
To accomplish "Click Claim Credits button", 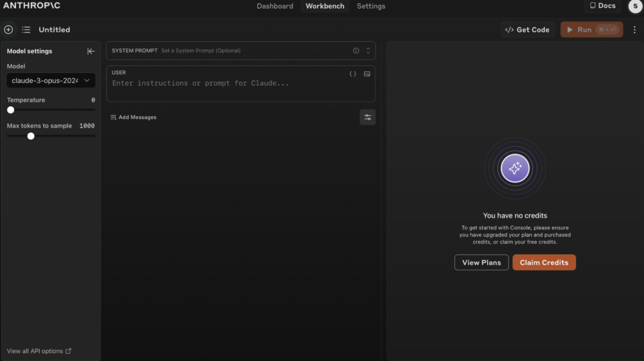I will [x=544, y=262].
